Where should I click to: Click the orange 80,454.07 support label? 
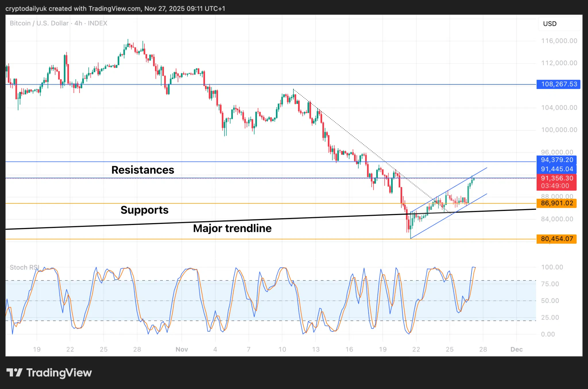(556, 239)
